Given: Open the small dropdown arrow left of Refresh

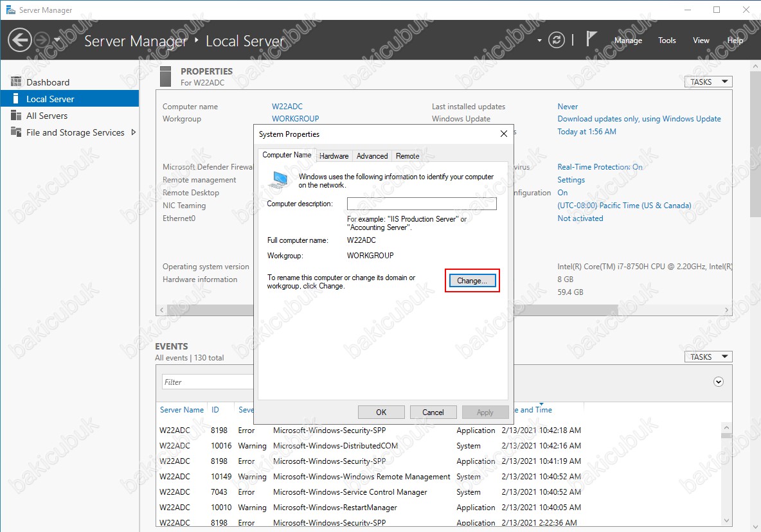Looking at the screenshot, I should tap(539, 40).
